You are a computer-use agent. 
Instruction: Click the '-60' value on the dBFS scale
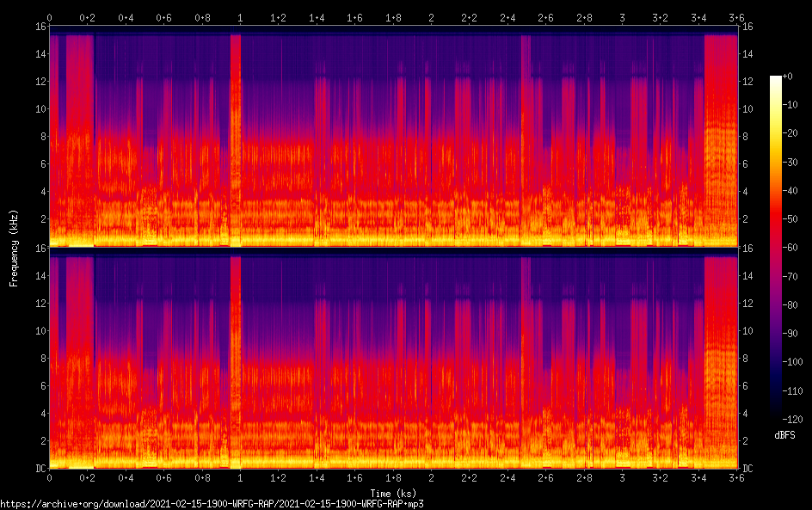pyautogui.click(x=790, y=248)
